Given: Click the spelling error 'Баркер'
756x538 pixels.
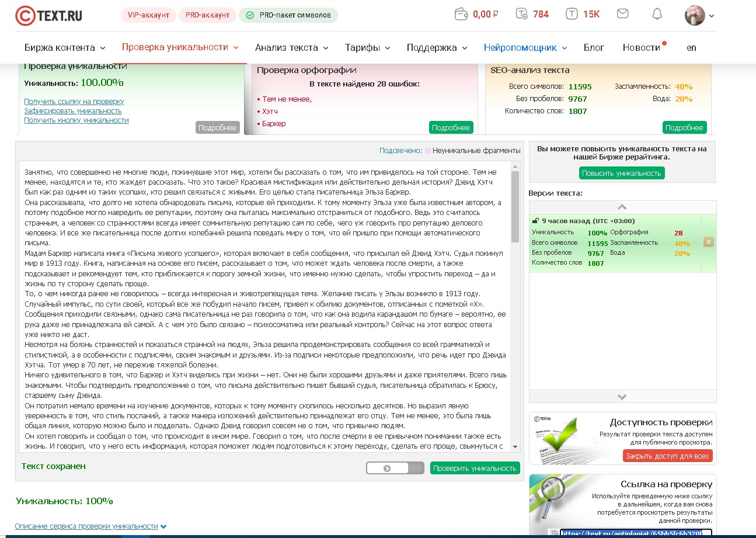Looking at the screenshot, I should pyautogui.click(x=274, y=124).
